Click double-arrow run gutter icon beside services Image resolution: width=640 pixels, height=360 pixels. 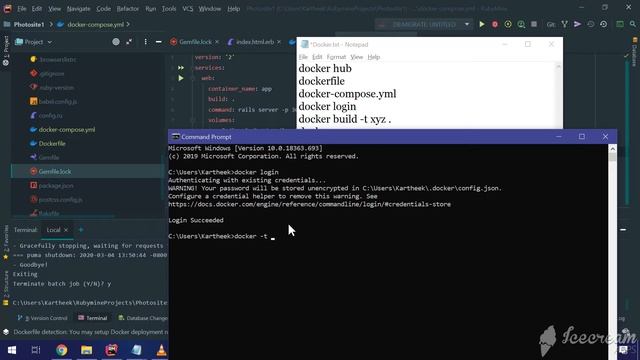pos(181,68)
